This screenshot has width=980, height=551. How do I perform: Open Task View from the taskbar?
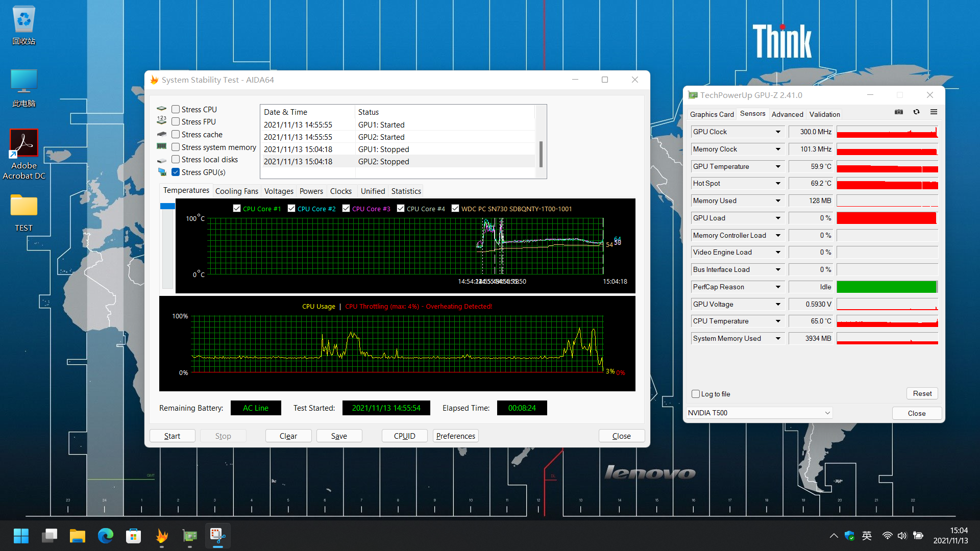click(x=50, y=536)
